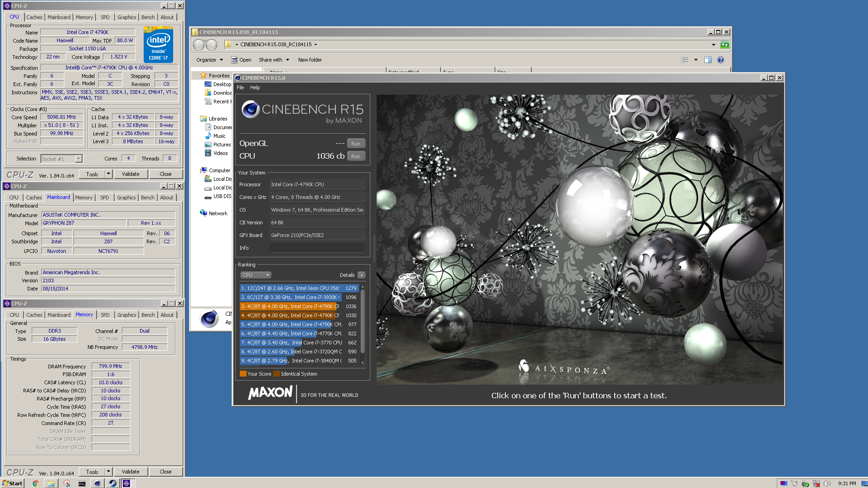Select Desktop in Explorer favorites
868x488 pixels.
click(x=218, y=84)
